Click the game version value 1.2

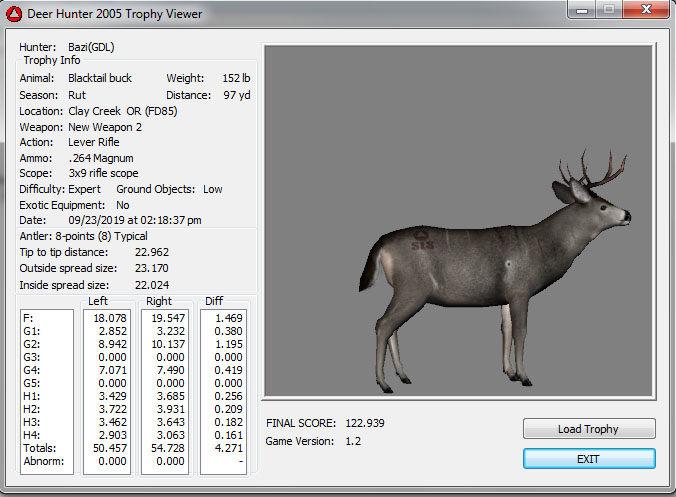click(x=353, y=441)
